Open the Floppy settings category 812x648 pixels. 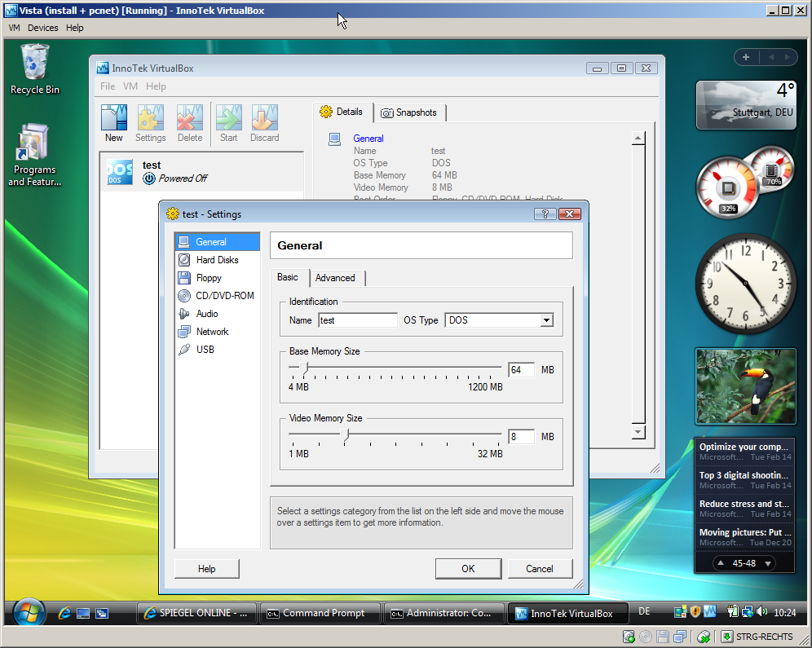click(x=209, y=278)
